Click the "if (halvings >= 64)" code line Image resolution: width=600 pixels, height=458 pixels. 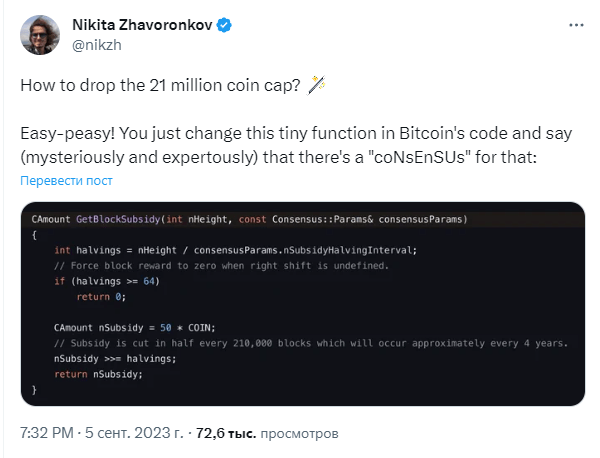pos(105,281)
